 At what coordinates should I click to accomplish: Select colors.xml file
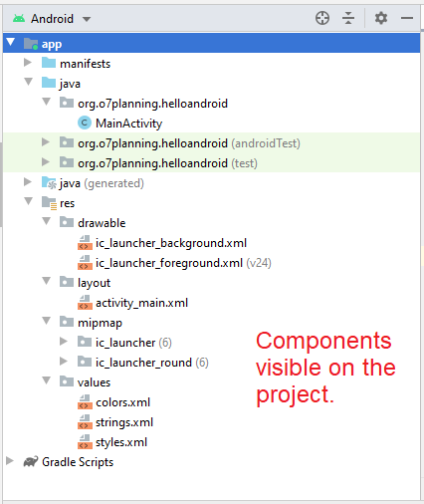pyautogui.click(x=122, y=402)
